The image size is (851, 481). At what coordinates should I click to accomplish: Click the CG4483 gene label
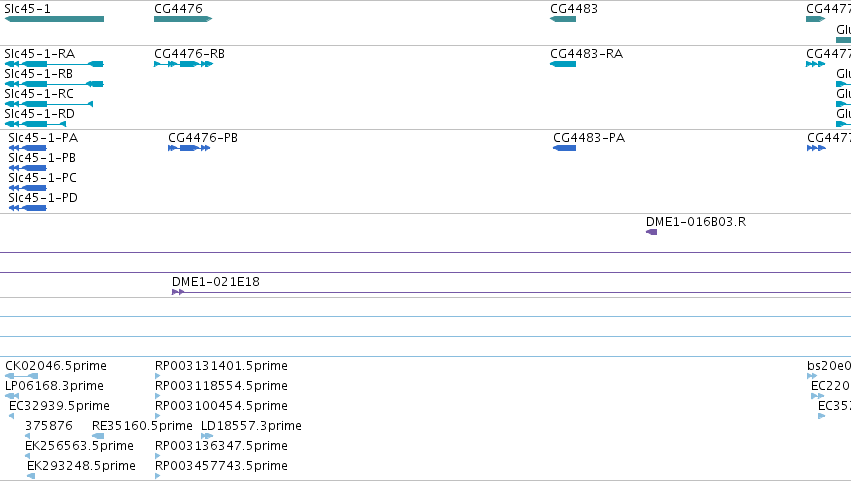574,9
